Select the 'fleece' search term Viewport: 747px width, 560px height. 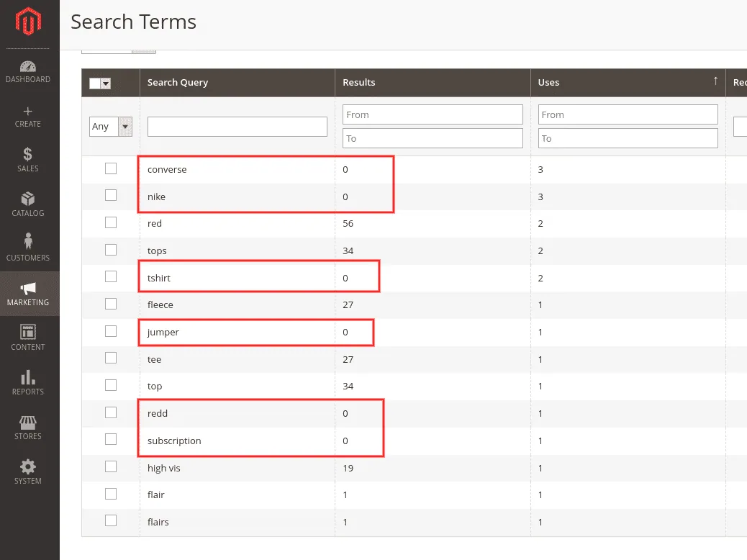160,304
